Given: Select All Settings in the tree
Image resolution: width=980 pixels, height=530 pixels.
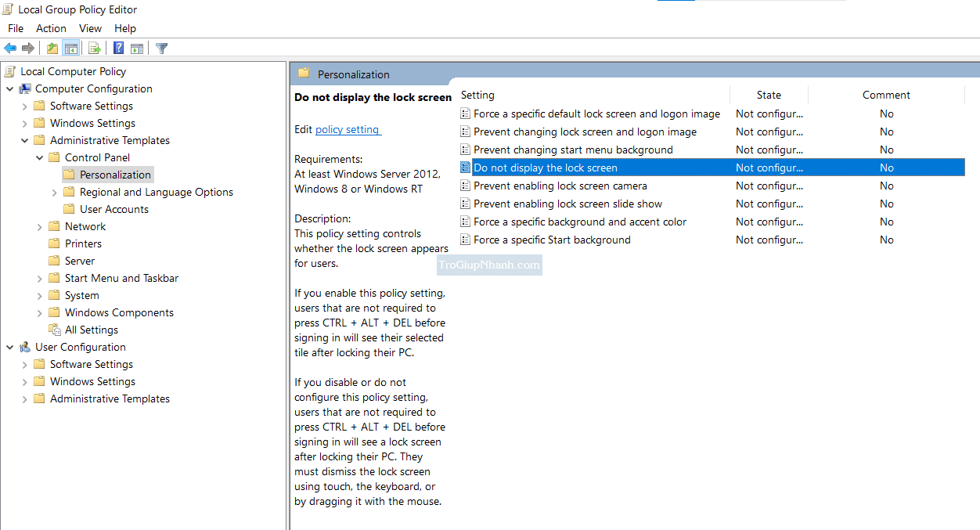Looking at the screenshot, I should [91, 330].
